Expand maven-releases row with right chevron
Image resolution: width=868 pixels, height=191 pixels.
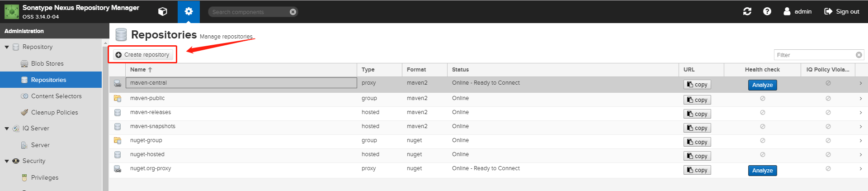[861, 112]
